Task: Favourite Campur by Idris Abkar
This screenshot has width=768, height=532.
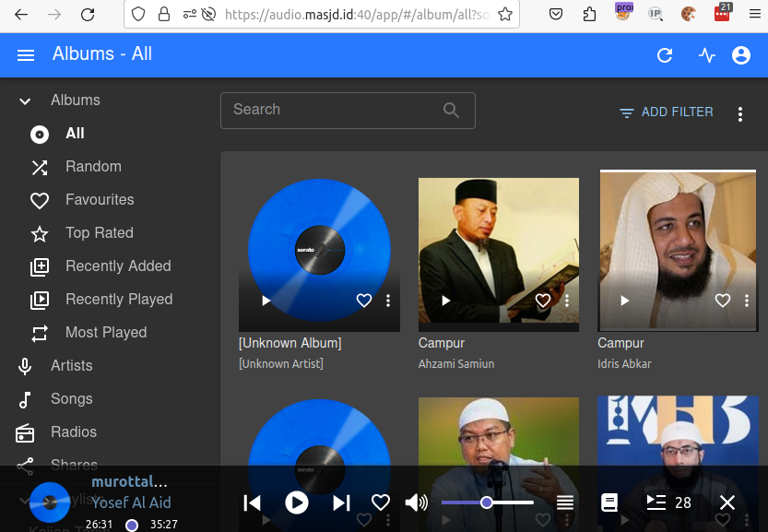Action: point(723,301)
